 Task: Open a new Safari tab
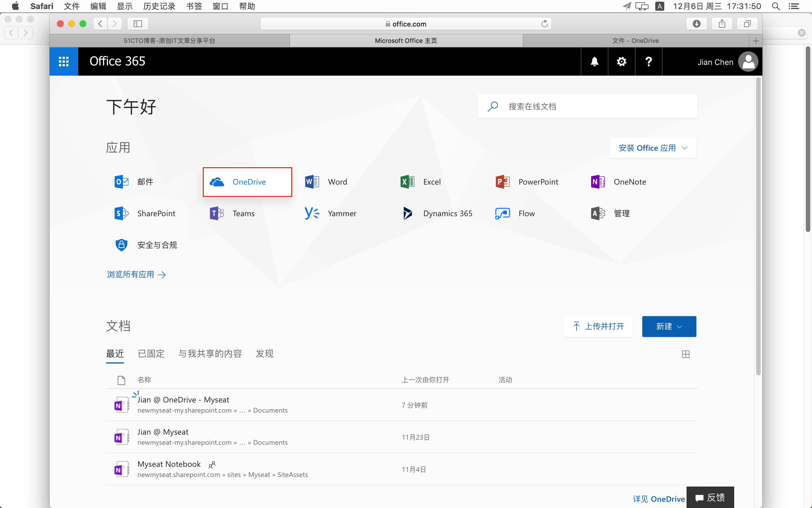(x=756, y=41)
